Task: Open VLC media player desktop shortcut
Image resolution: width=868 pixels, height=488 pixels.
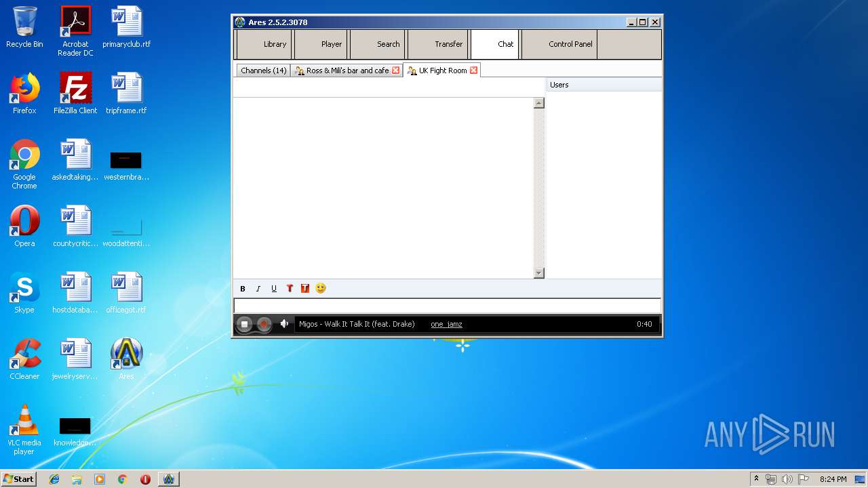Action: point(24,430)
